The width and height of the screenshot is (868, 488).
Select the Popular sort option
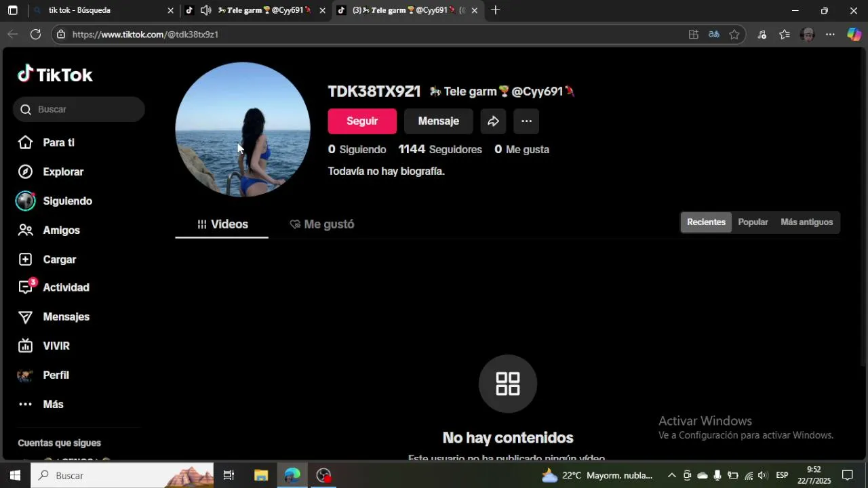pos(753,222)
